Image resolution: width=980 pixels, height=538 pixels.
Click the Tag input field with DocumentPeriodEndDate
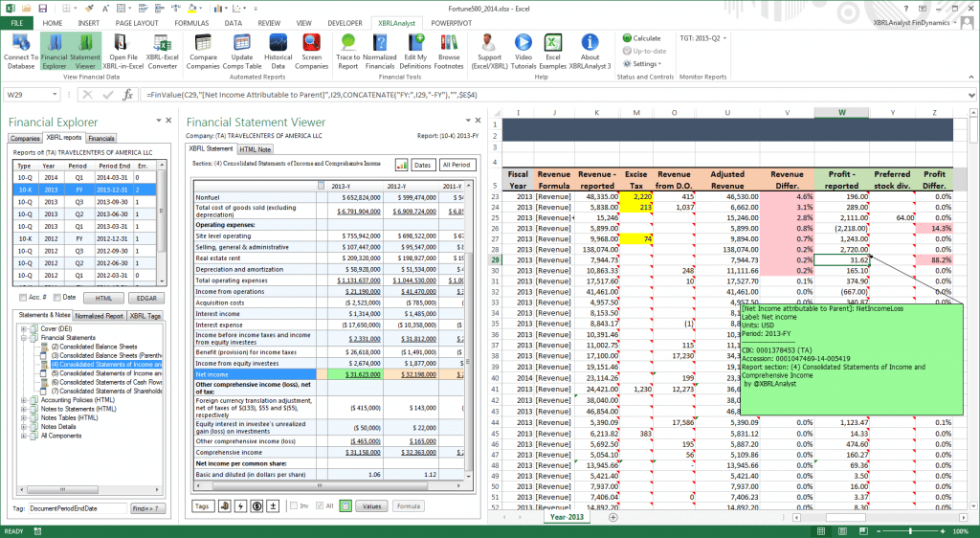click(78, 508)
